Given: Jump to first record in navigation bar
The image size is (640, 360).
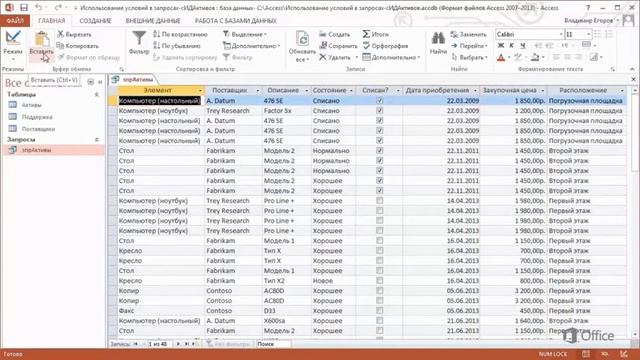Looking at the screenshot, I should (x=136, y=344).
